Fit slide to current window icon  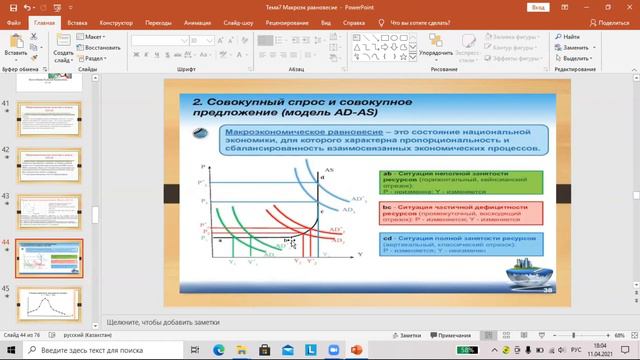tap(635, 335)
